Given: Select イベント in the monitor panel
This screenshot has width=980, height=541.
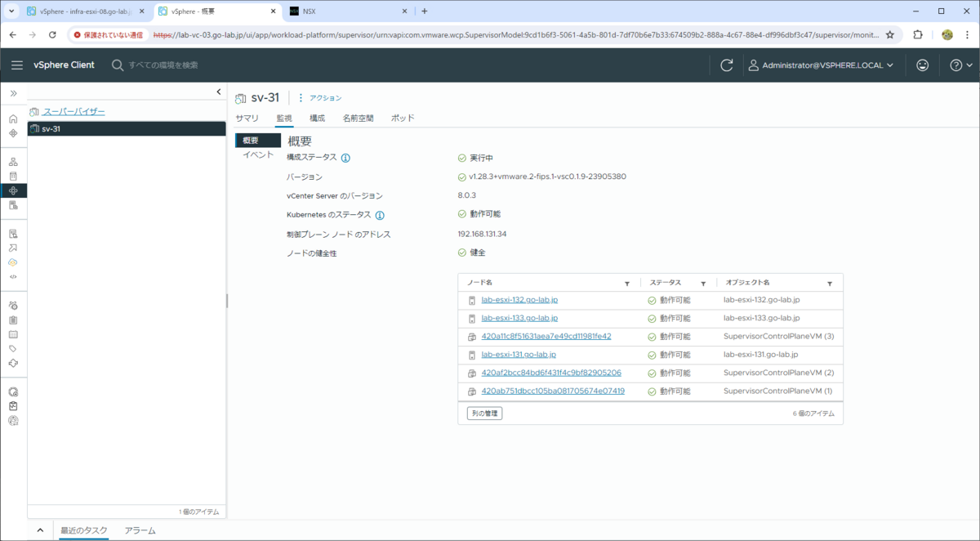Looking at the screenshot, I should (x=258, y=153).
